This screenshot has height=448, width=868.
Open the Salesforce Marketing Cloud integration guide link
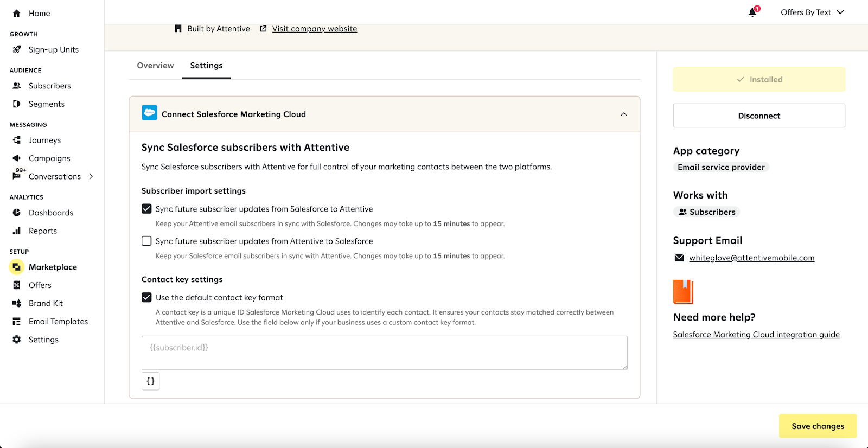(756, 335)
